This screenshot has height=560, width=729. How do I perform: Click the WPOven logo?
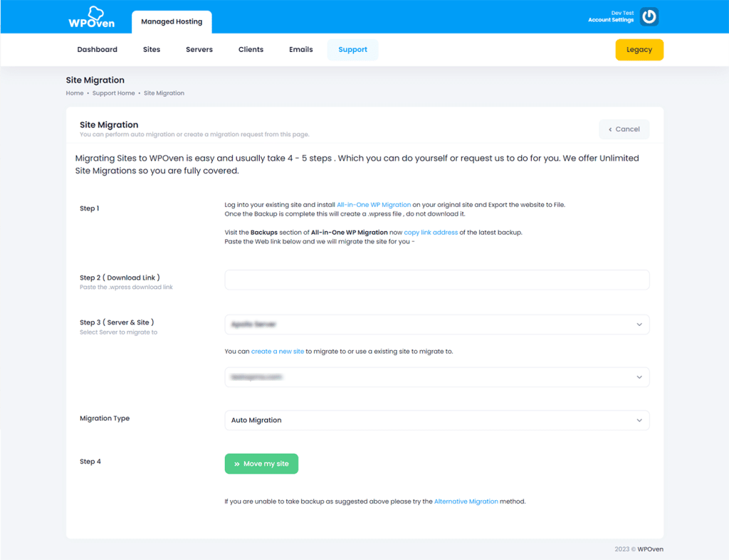(91, 16)
